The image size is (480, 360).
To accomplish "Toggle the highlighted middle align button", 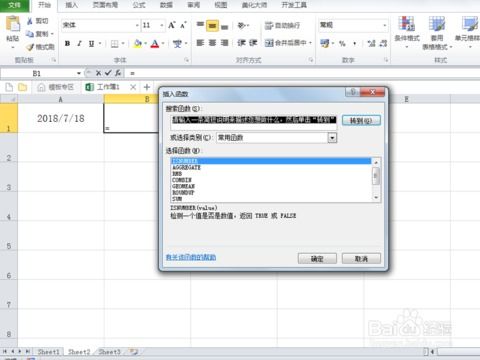I will [x=212, y=25].
